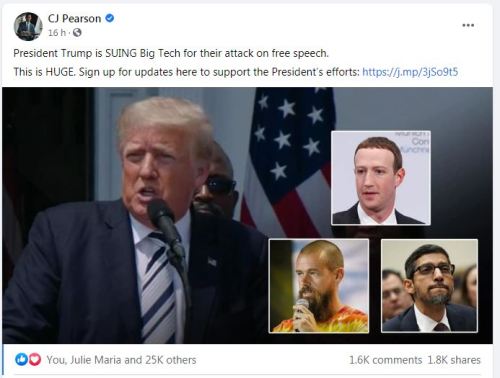
Task: View "You, Julie Maria and 25K others" reactions
Action: [x=121, y=360]
